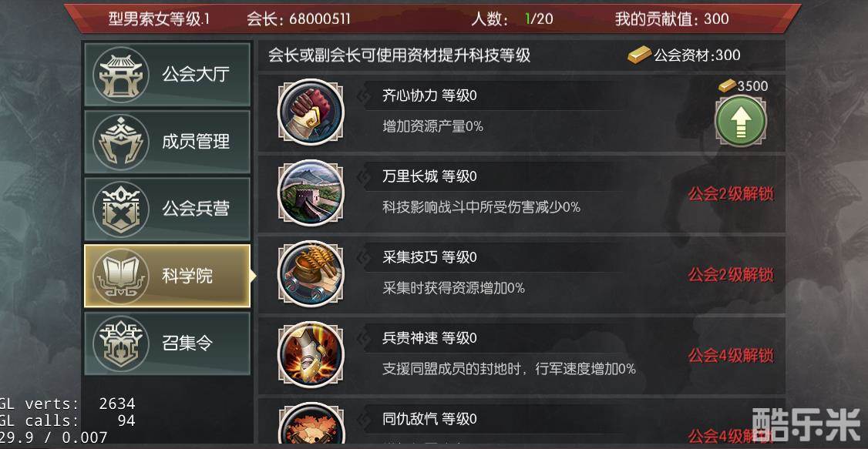The height and width of the screenshot is (449, 868).
Task: Switch to the 成员管理 tab
Action: click(167, 142)
